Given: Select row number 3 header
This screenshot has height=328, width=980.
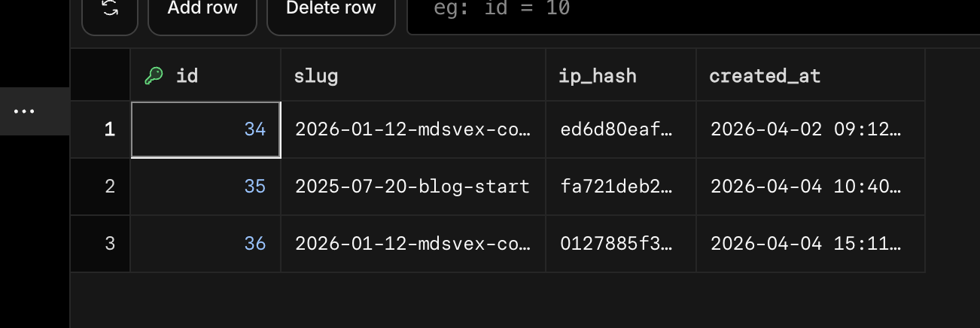Looking at the screenshot, I should tap(110, 243).
